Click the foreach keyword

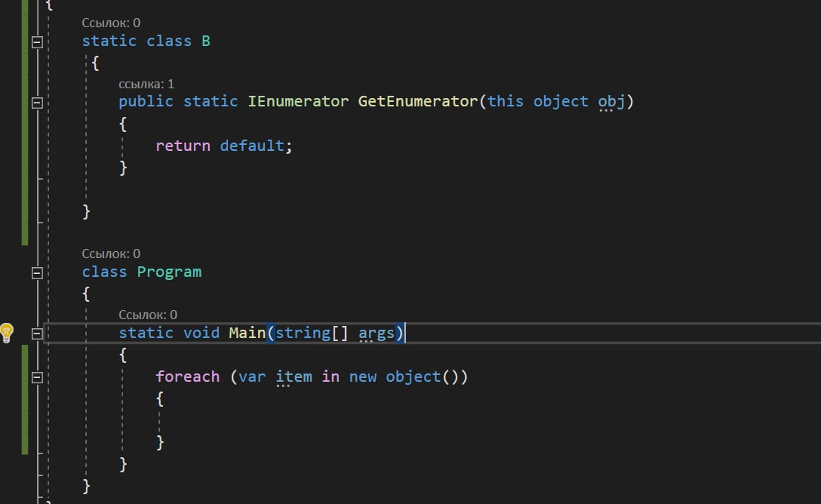pyautogui.click(x=187, y=376)
